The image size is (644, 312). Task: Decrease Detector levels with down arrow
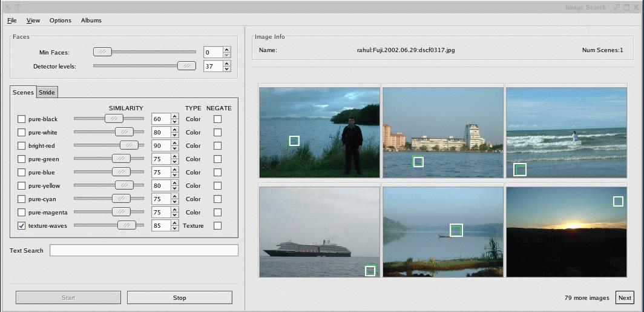pyautogui.click(x=227, y=69)
